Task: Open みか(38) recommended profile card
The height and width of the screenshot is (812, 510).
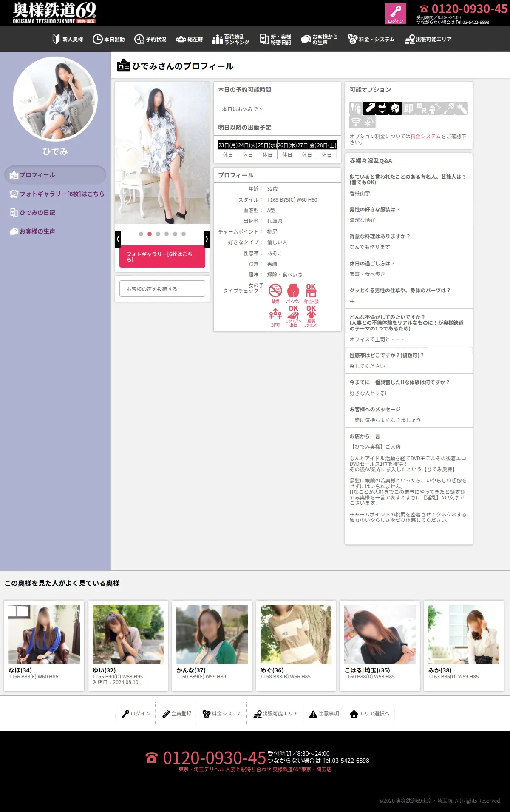Action: point(464,645)
